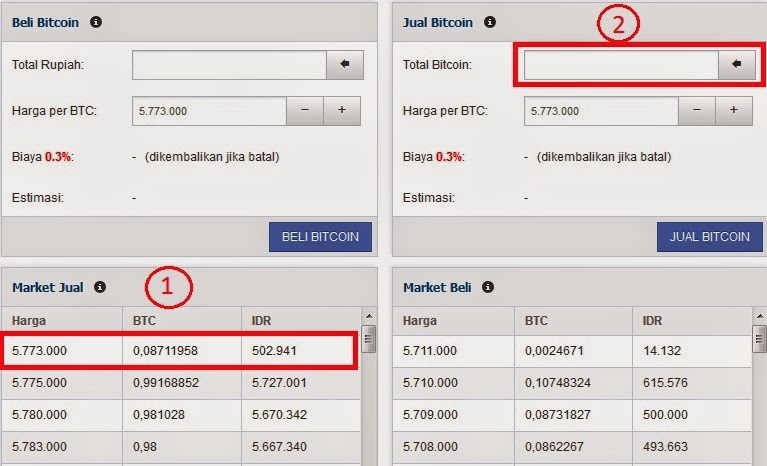Select Market Beli price 5.709.000
767x466 pixels.
click(x=430, y=415)
